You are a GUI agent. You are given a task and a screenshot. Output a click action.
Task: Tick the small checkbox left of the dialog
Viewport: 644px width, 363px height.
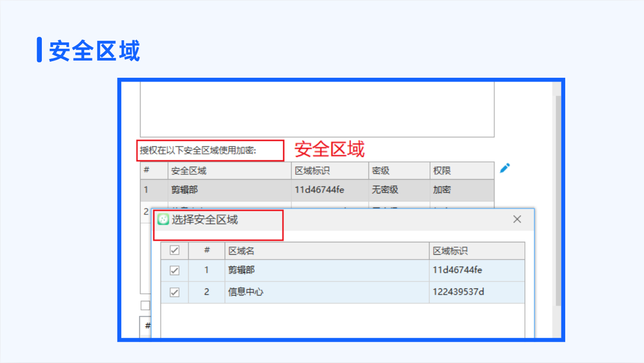pyautogui.click(x=145, y=306)
